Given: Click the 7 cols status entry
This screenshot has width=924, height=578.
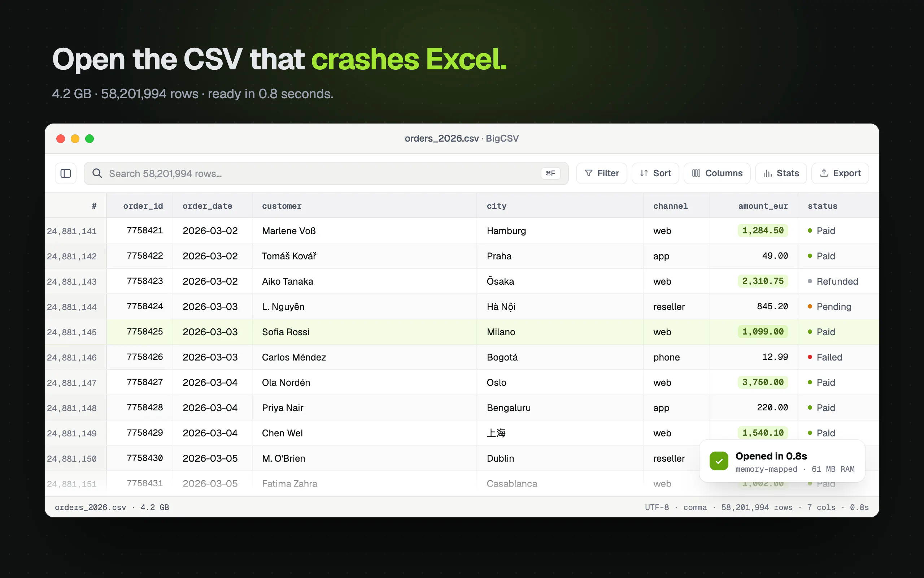Looking at the screenshot, I should [821, 507].
